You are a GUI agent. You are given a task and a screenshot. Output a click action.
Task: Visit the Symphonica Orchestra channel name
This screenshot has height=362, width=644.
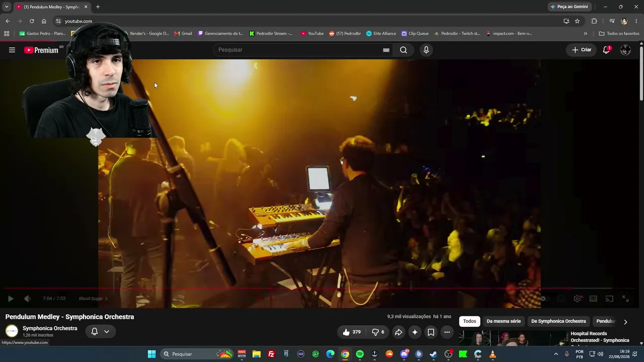pos(50,328)
